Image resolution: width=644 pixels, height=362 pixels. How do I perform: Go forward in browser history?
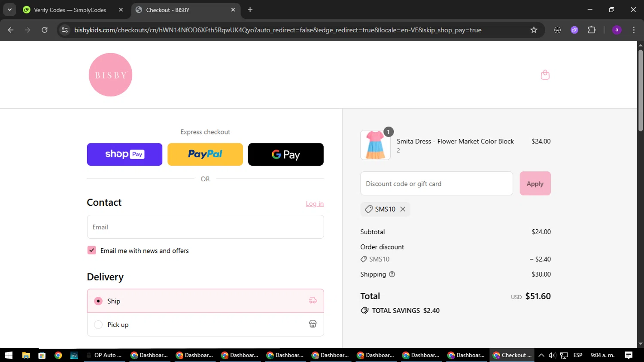[x=27, y=30]
